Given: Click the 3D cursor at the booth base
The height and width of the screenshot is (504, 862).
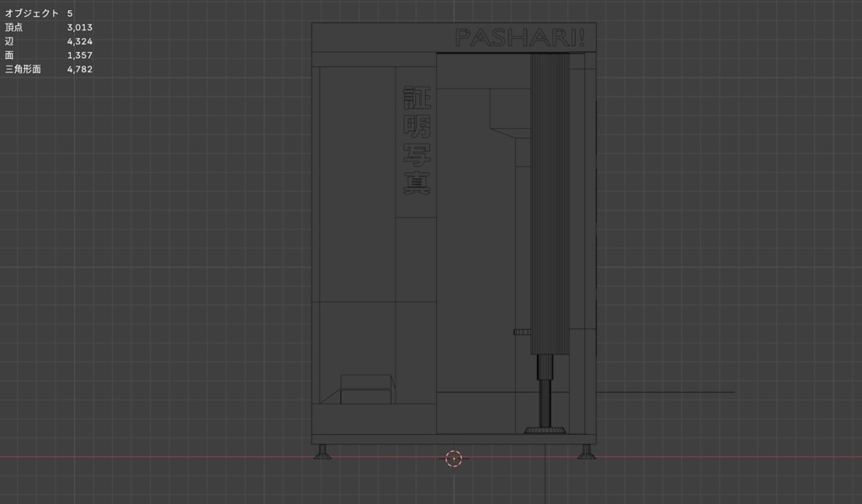Looking at the screenshot, I should [454, 459].
